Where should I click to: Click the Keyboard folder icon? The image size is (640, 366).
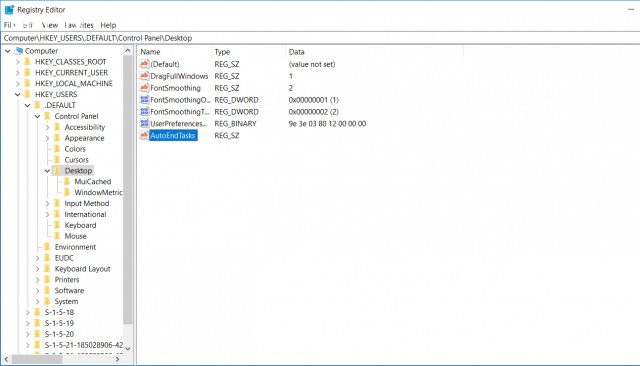coord(57,225)
